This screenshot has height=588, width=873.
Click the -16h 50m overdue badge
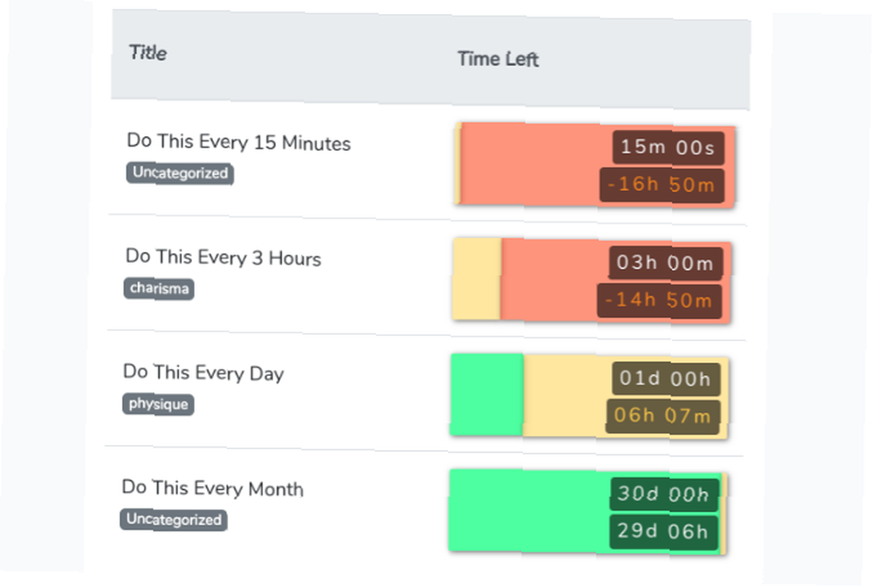(x=662, y=185)
